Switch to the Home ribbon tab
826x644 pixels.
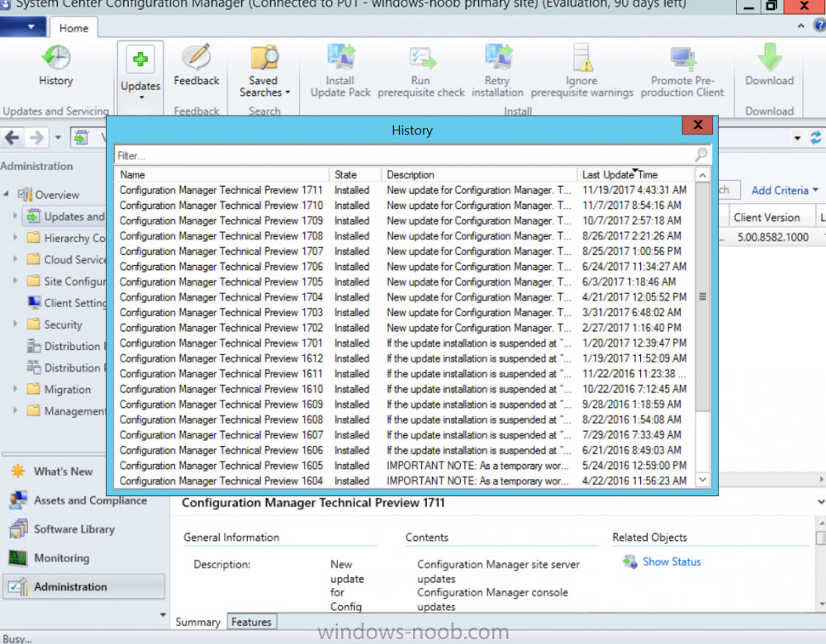74,28
